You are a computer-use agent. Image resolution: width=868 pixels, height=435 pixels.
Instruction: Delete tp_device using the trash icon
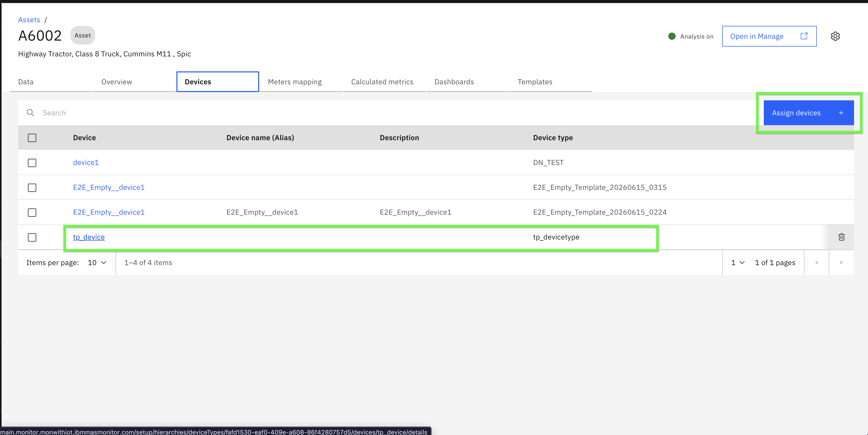click(841, 237)
